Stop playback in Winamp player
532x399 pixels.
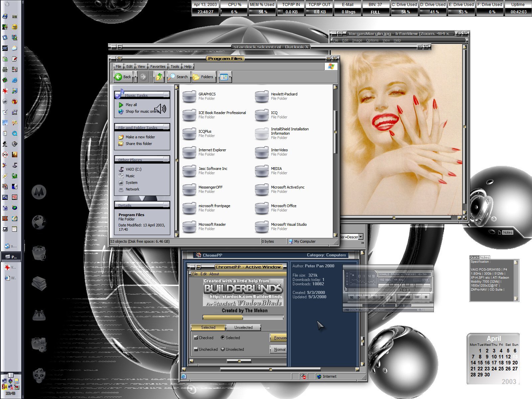[x=374, y=297]
